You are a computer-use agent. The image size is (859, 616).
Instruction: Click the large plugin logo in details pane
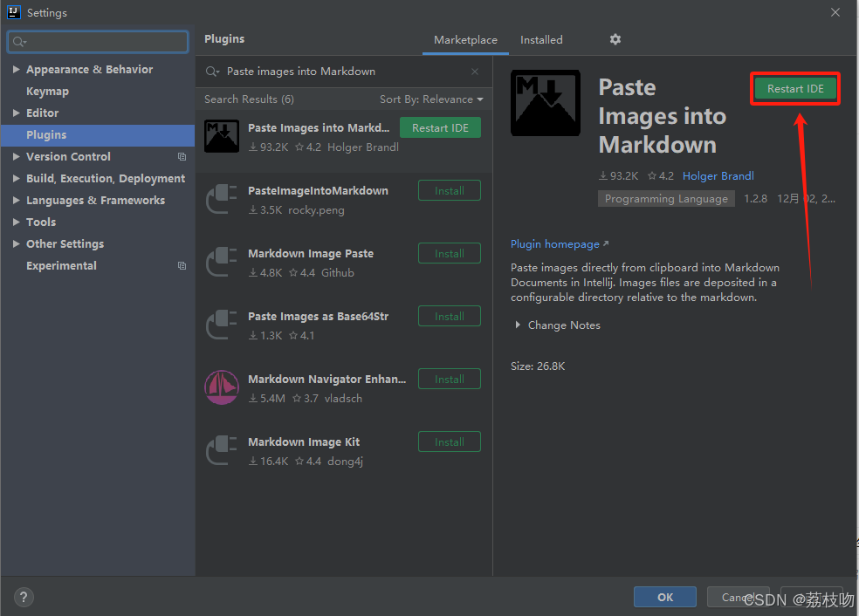[x=546, y=103]
